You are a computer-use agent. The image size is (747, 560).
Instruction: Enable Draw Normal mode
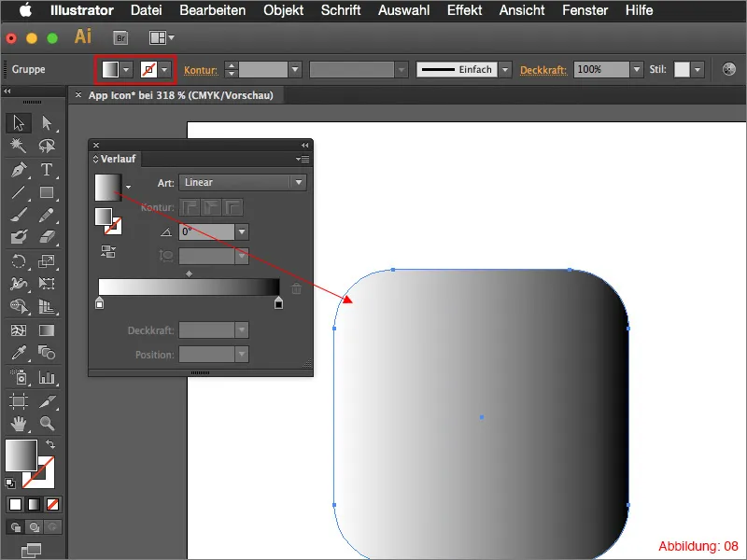pyautogui.click(x=15, y=527)
